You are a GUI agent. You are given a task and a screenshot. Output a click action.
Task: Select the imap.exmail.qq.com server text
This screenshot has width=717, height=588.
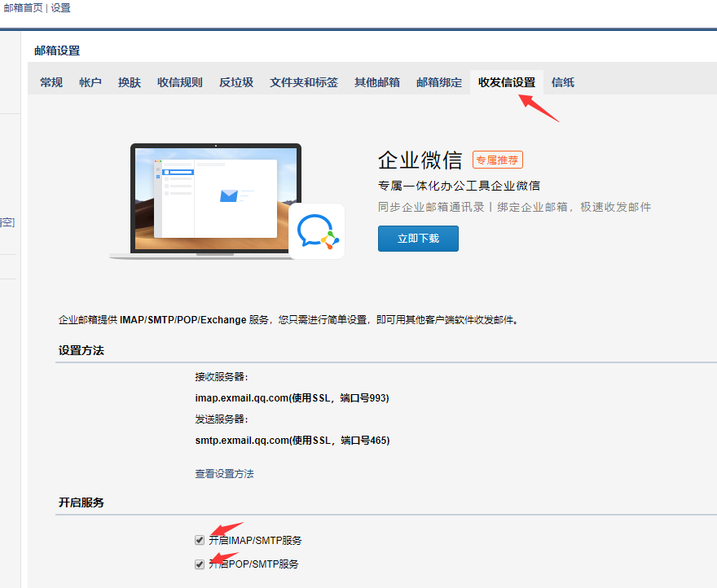coord(292,397)
